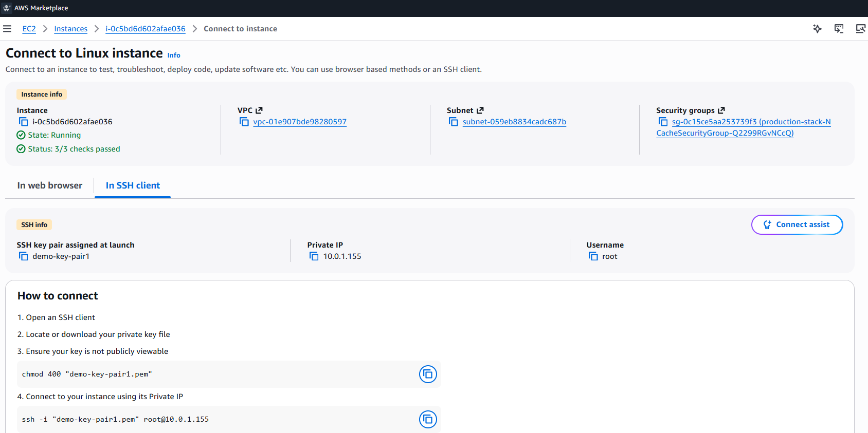The height and width of the screenshot is (433, 868).
Task: Open the AI assistant sparkle icon
Action: coord(817,29)
